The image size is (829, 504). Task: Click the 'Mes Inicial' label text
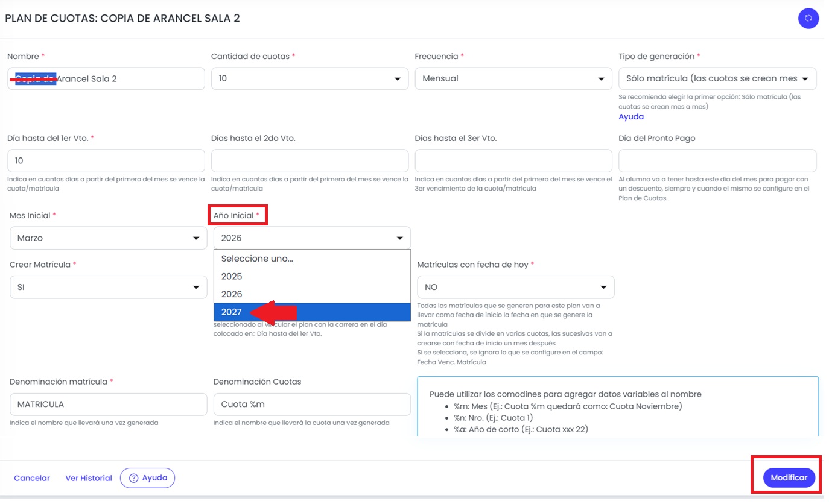pyautogui.click(x=30, y=215)
